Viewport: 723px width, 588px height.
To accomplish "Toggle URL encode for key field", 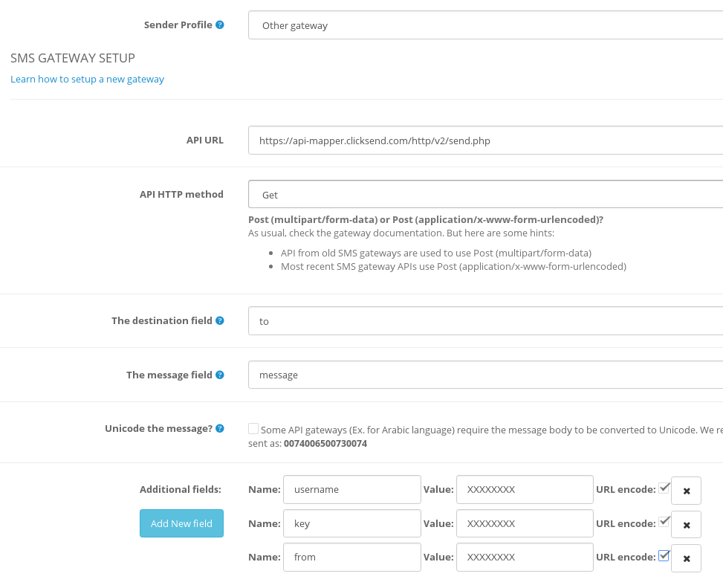I will [x=664, y=521].
